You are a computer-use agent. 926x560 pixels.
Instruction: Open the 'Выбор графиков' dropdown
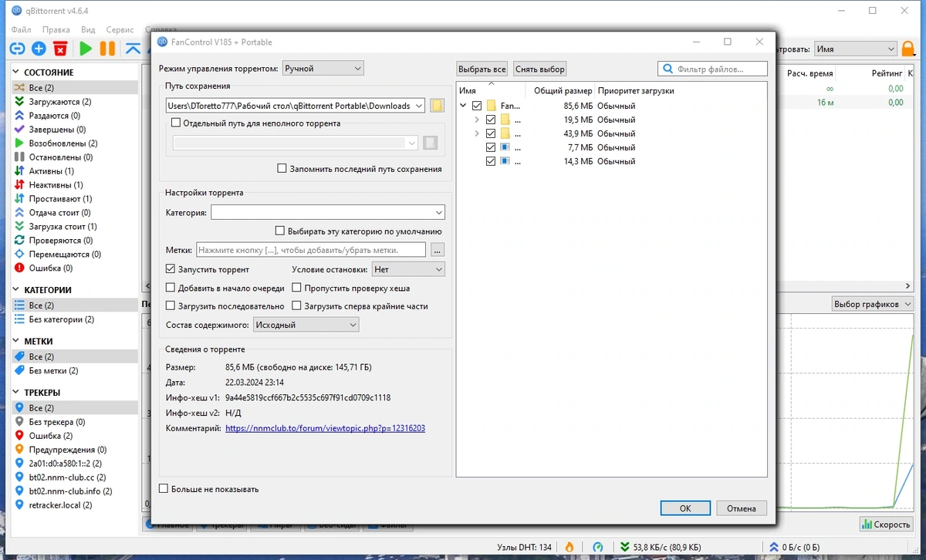[x=872, y=304]
